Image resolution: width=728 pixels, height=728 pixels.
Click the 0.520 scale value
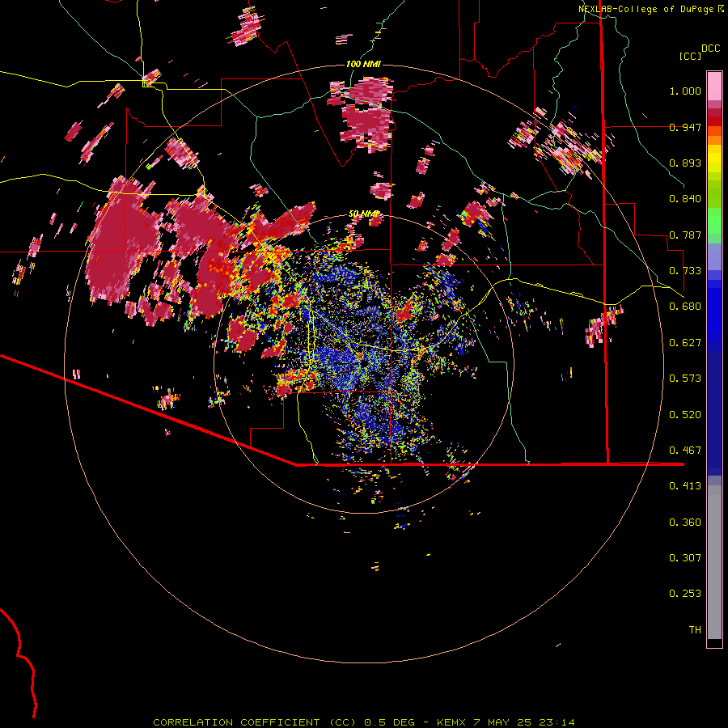coord(685,415)
